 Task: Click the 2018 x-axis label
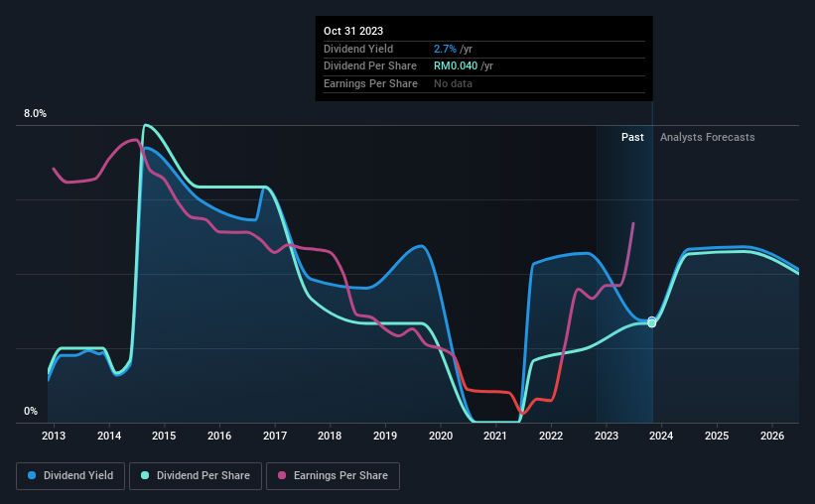(x=330, y=436)
